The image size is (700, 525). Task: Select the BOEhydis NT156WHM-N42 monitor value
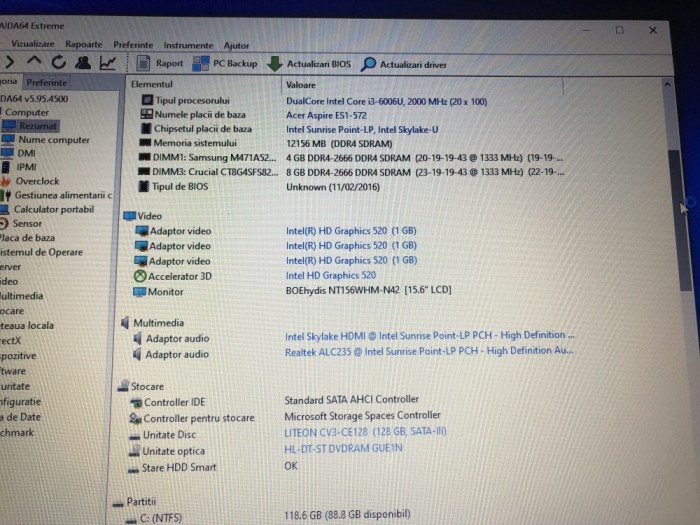(368, 290)
